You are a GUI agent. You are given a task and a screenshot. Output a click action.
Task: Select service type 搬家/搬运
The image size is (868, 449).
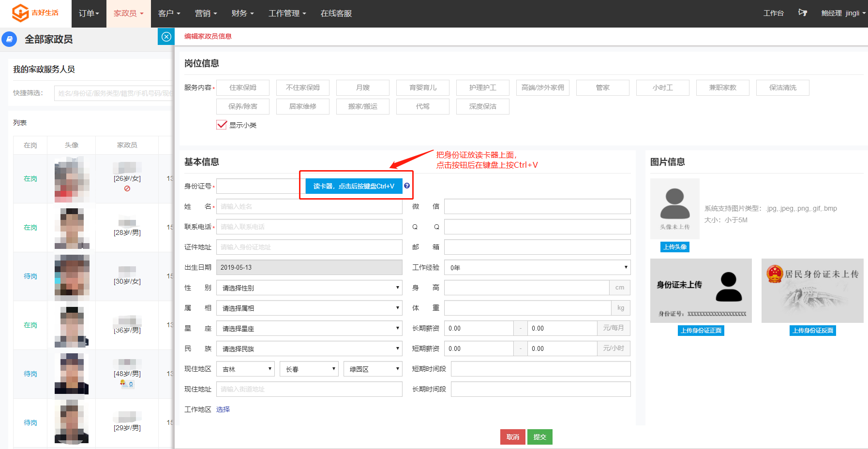point(363,106)
